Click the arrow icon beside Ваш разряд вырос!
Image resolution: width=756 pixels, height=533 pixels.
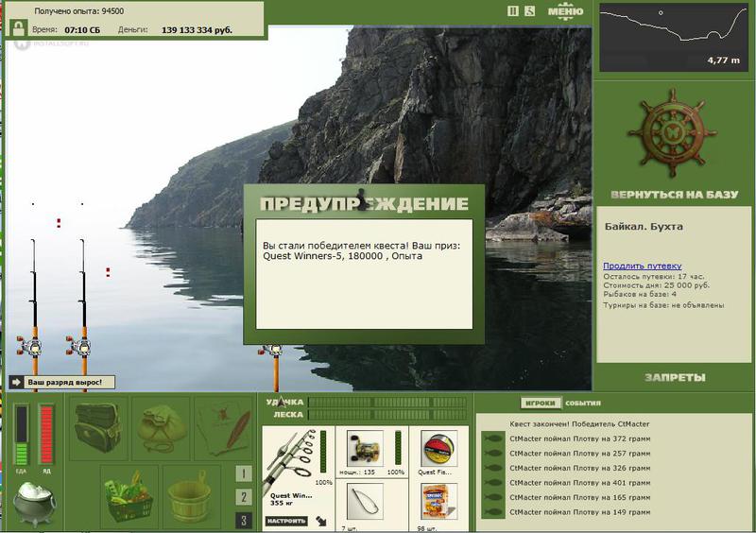tap(16, 383)
